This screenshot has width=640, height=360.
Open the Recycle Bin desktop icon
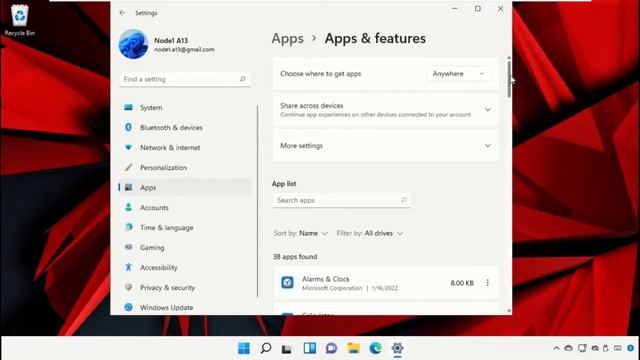pyautogui.click(x=20, y=20)
